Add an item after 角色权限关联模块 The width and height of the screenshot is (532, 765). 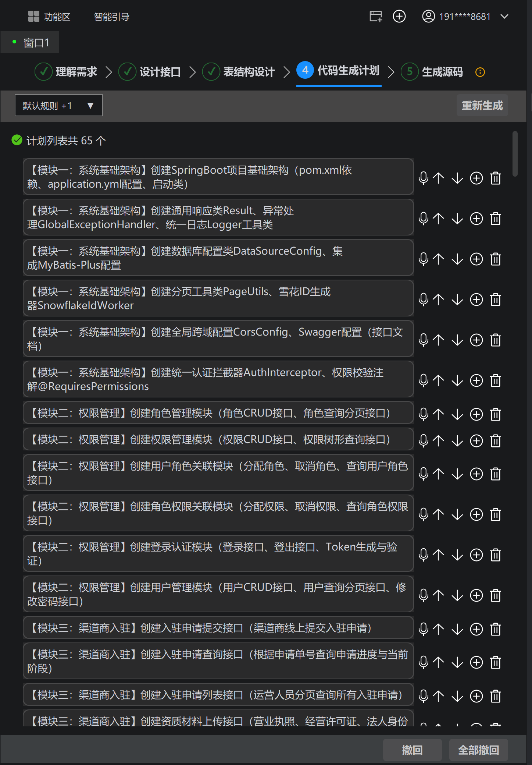(476, 514)
